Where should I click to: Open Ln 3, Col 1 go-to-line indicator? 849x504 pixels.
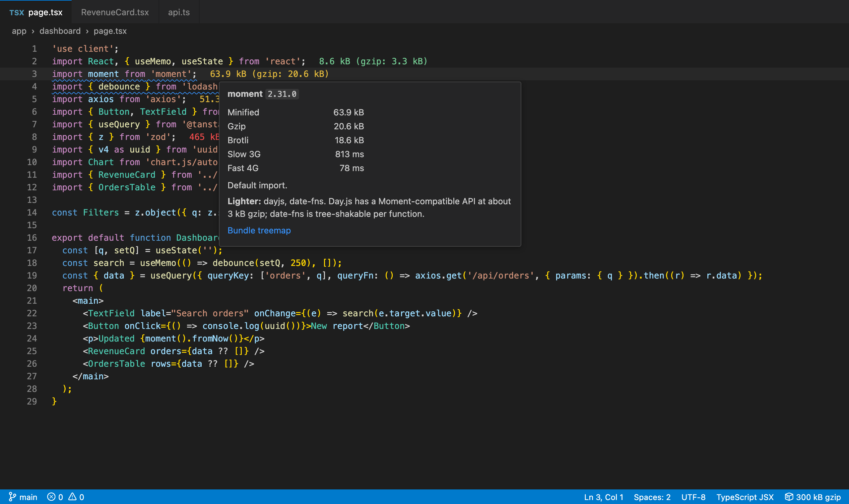pyautogui.click(x=604, y=497)
